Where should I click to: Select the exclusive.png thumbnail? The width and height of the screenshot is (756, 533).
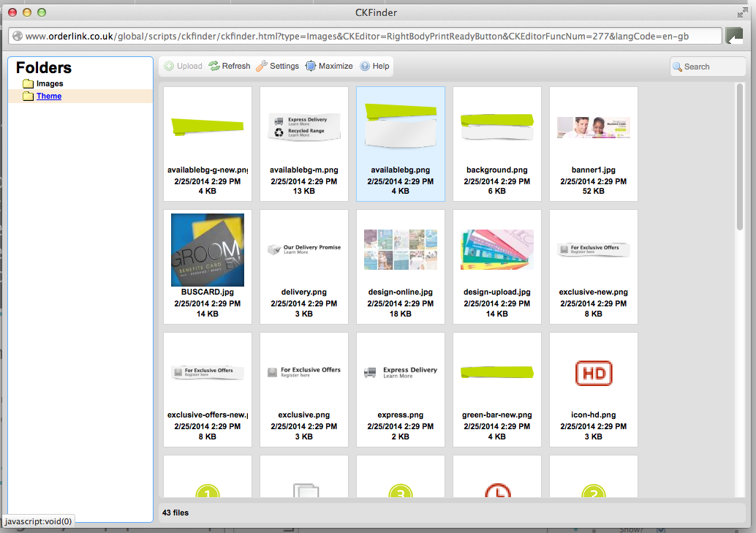(x=303, y=372)
